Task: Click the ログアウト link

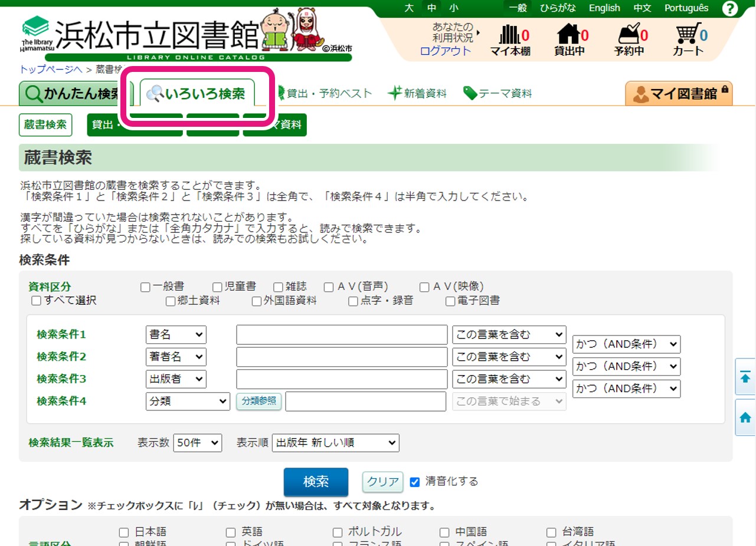Action: [x=446, y=51]
